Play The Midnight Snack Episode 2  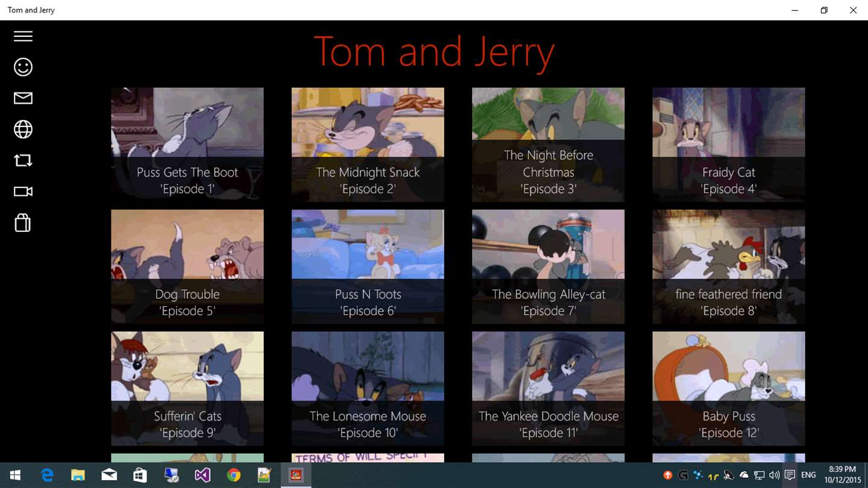(368, 145)
